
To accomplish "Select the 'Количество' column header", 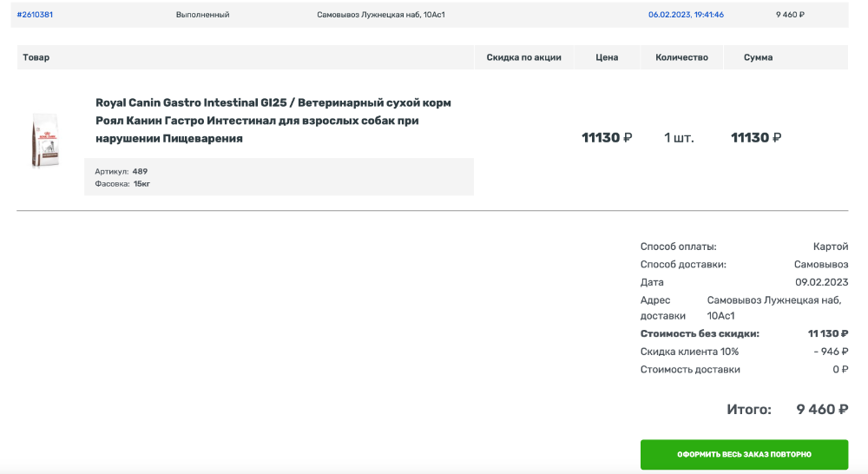I will click(681, 57).
